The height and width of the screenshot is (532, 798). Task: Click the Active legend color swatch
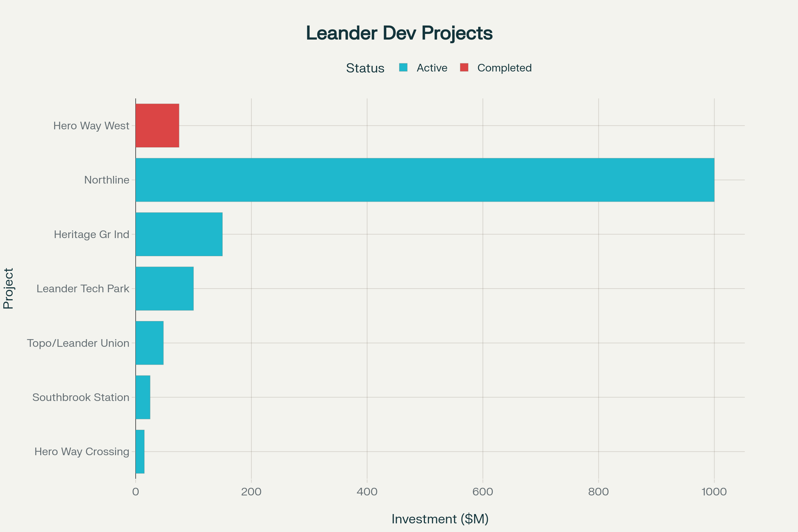pyautogui.click(x=403, y=67)
